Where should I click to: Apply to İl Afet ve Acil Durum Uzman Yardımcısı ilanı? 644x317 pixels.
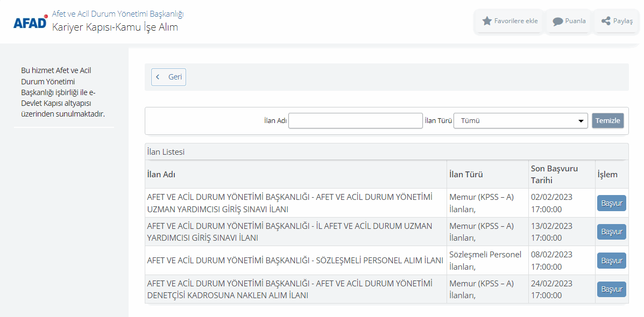point(611,232)
